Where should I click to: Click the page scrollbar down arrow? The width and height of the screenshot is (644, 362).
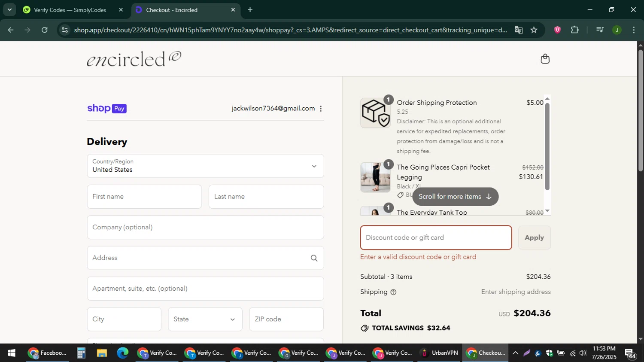(641, 339)
